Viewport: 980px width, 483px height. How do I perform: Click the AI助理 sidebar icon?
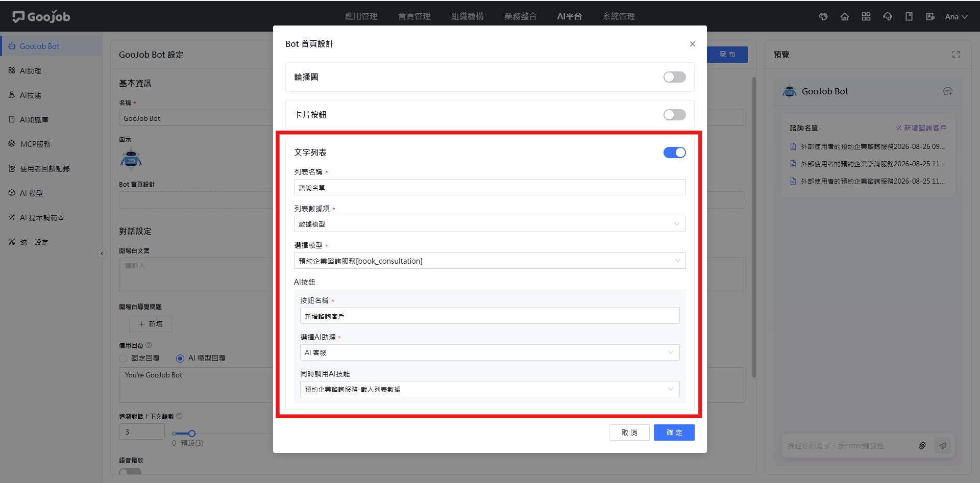12,70
